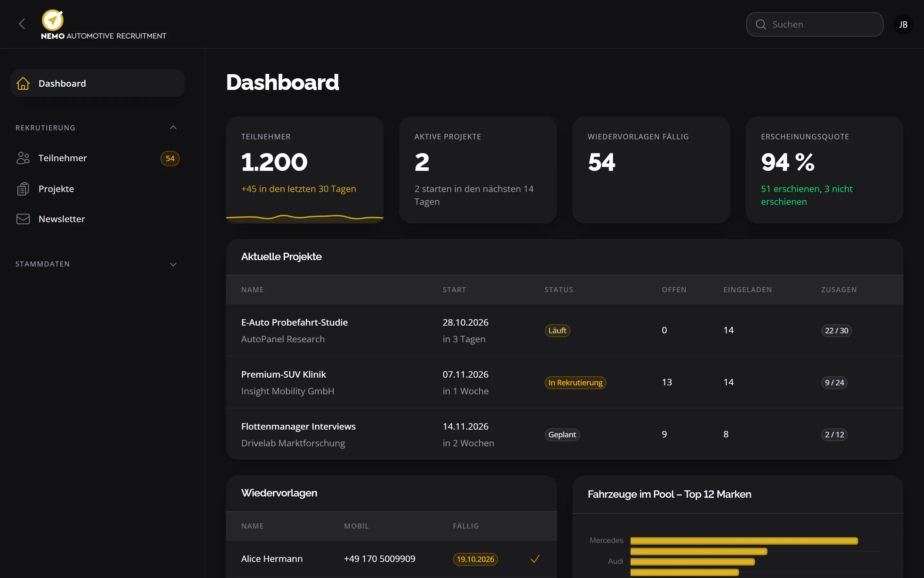
Task: Click the Audi bar in the chart
Action: coord(693,562)
